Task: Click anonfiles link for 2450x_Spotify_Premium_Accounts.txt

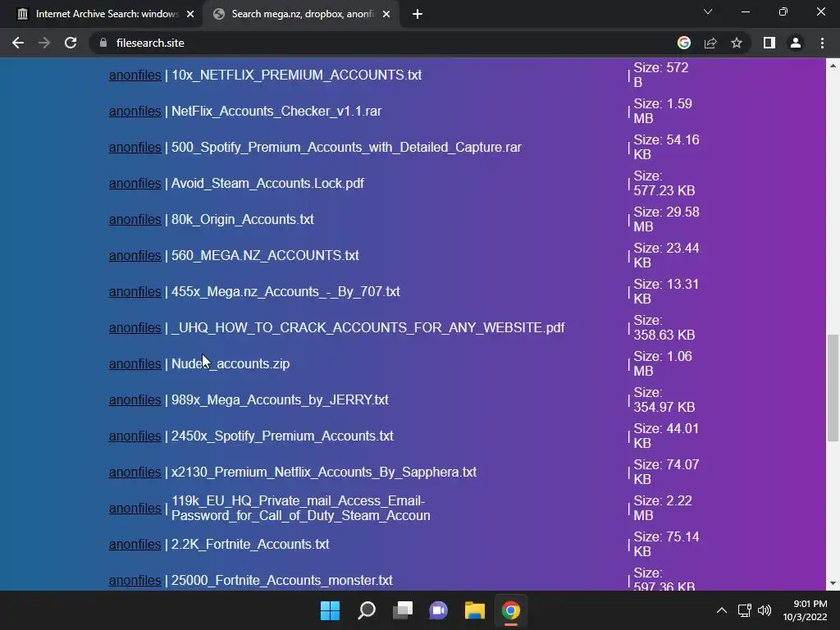Action: click(x=135, y=436)
